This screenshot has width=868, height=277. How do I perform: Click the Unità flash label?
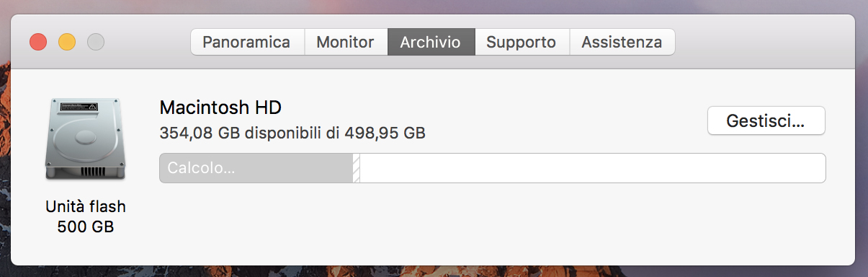(x=86, y=206)
